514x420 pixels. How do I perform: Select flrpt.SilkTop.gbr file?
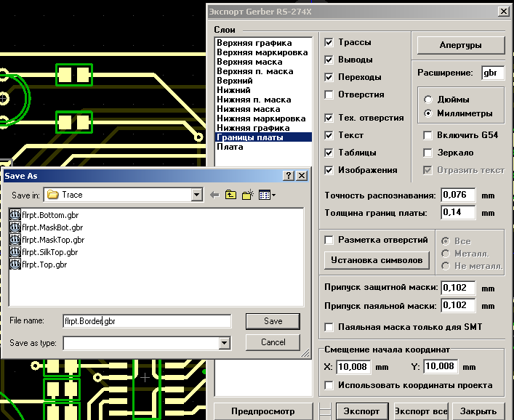tap(44, 252)
